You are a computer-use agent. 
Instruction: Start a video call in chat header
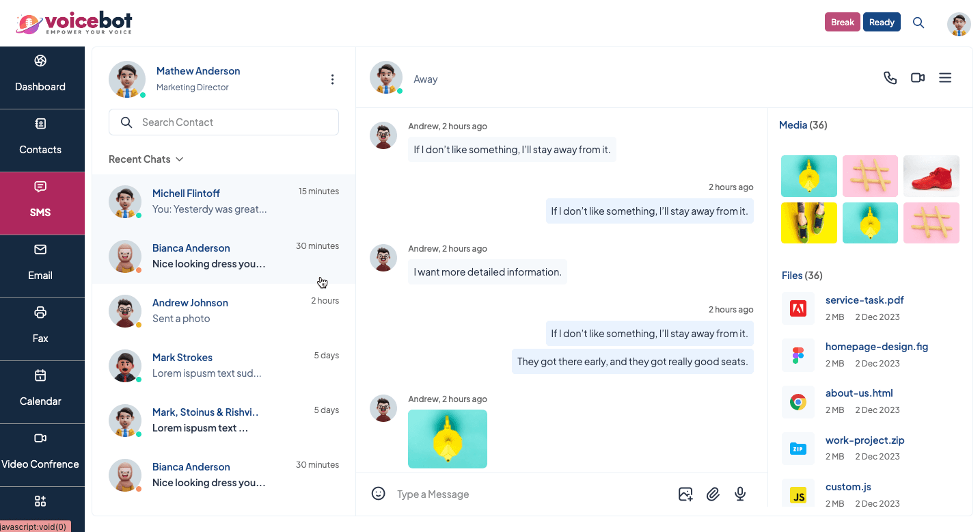[x=918, y=78]
